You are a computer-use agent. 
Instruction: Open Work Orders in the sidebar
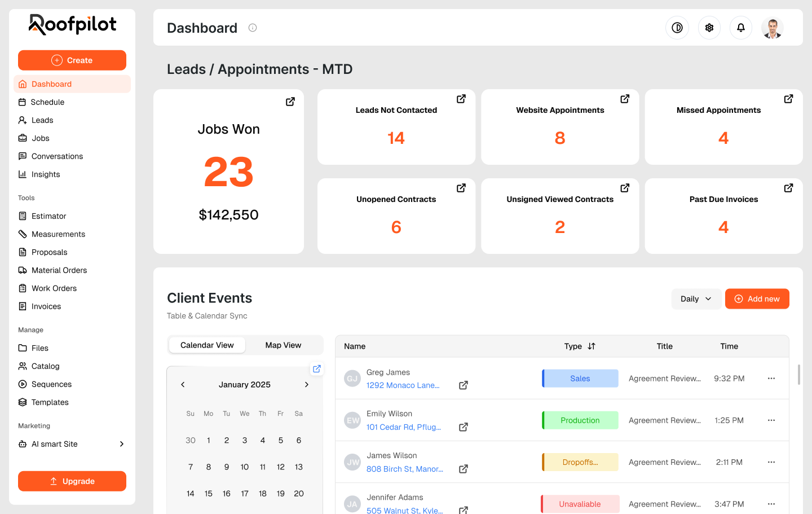[72, 288]
